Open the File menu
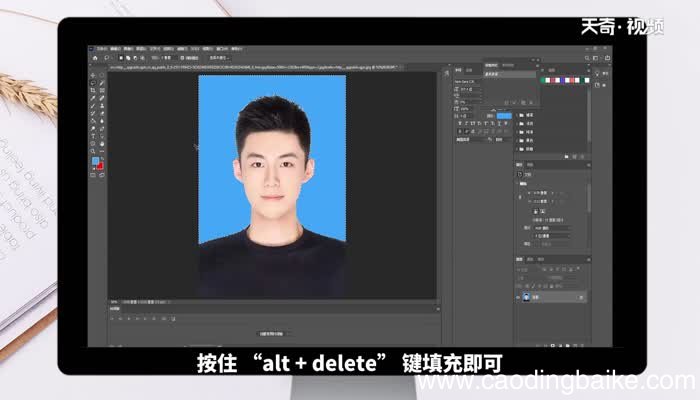The image size is (700, 400). coord(102,49)
